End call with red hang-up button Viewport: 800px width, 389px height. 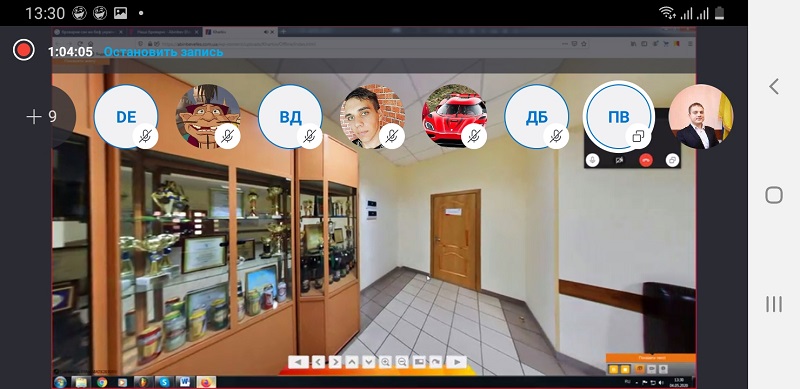coord(646,160)
